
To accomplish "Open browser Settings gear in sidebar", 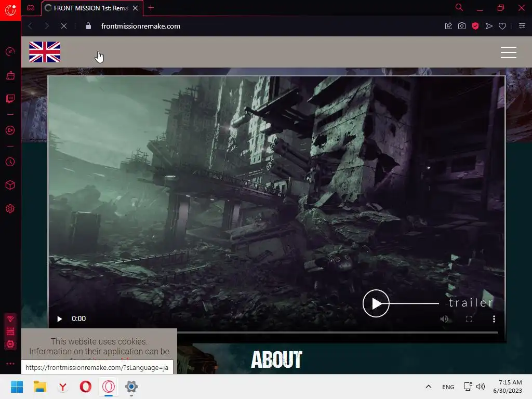I will [10, 209].
